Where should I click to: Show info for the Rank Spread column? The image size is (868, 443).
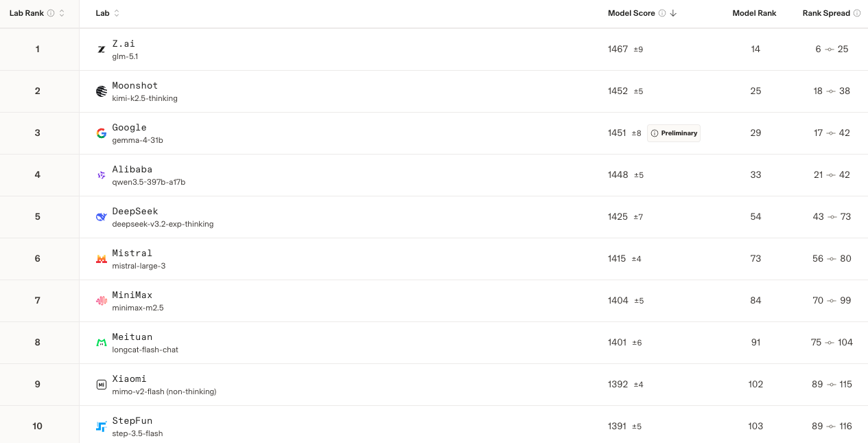857,13
